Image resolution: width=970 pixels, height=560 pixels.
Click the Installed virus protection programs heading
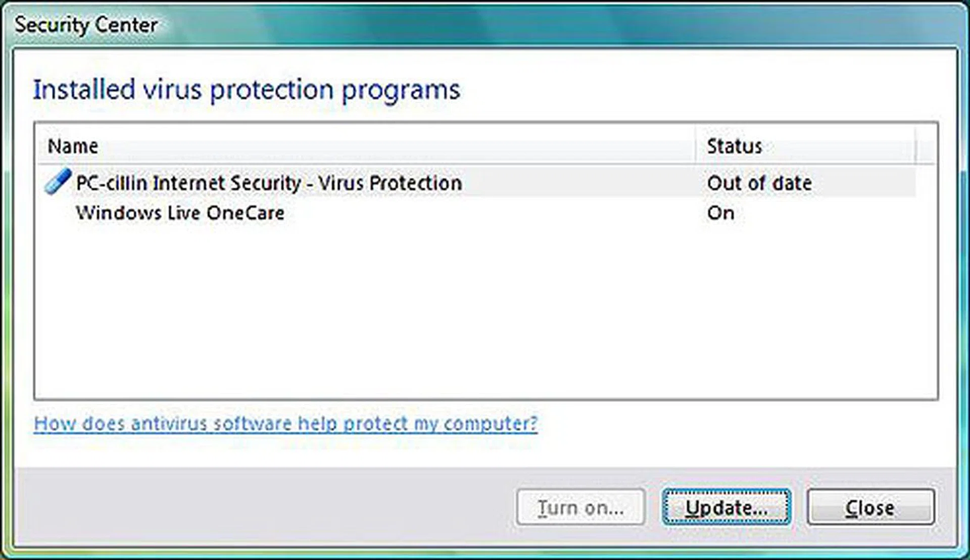coord(246,90)
